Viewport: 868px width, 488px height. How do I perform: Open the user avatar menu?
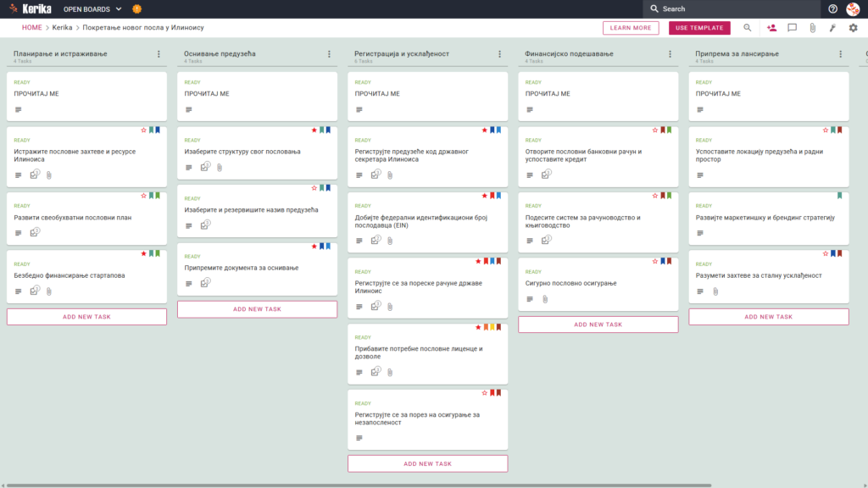(x=853, y=8)
